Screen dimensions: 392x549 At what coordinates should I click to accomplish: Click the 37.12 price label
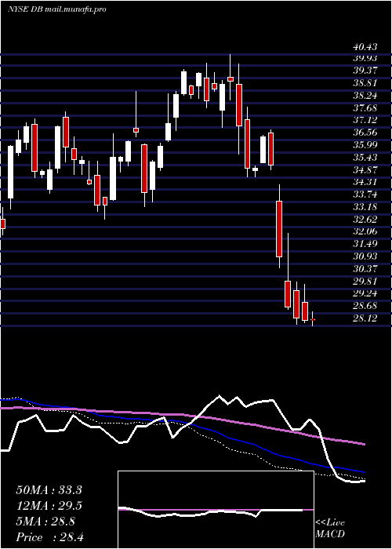point(365,120)
